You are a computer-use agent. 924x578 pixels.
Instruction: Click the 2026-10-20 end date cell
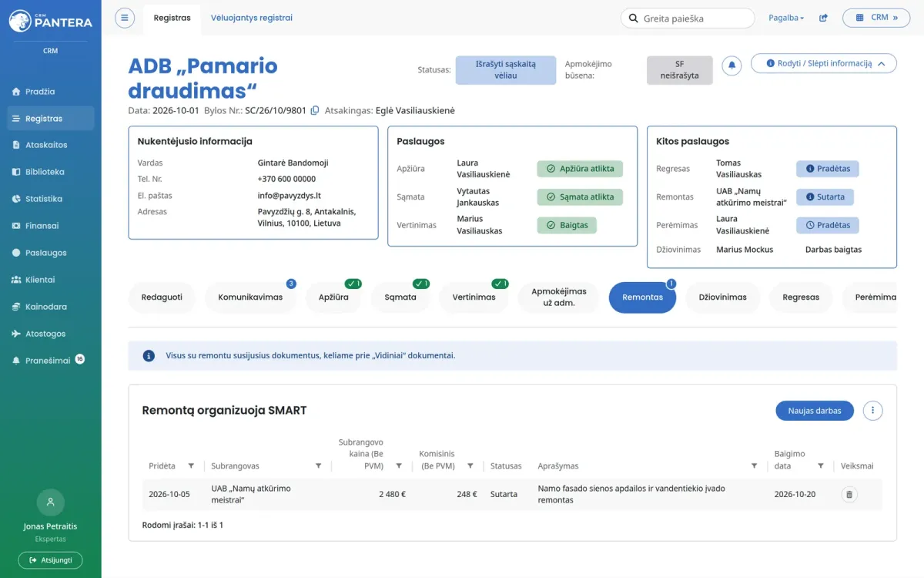pos(795,495)
